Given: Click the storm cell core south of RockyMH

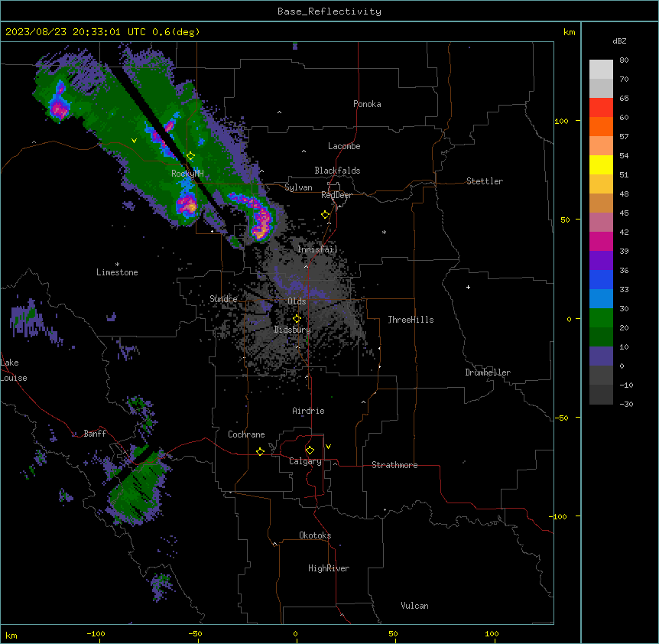Looking at the screenshot, I should pos(187,205).
